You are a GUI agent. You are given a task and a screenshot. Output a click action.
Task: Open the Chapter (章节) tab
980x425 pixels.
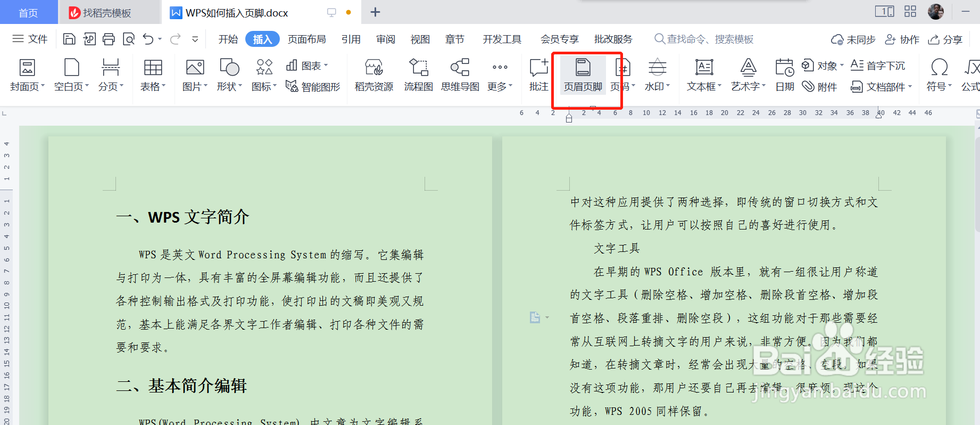(455, 39)
